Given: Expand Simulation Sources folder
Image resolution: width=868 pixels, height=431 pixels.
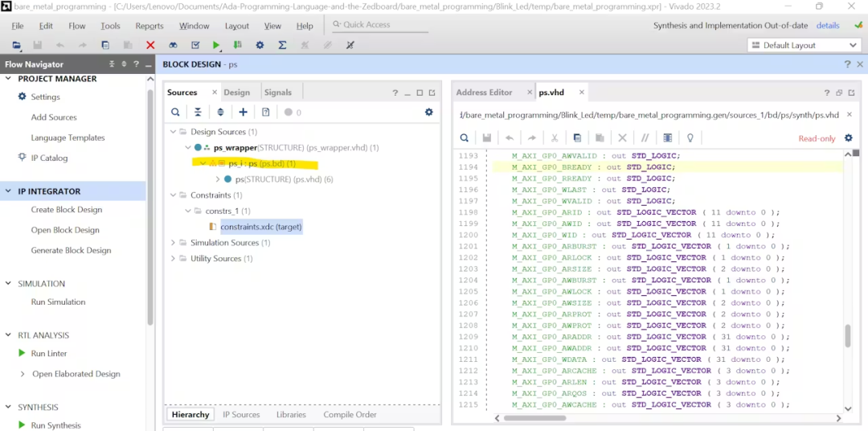Looking at the screenshot, I should tap(174, 243).
